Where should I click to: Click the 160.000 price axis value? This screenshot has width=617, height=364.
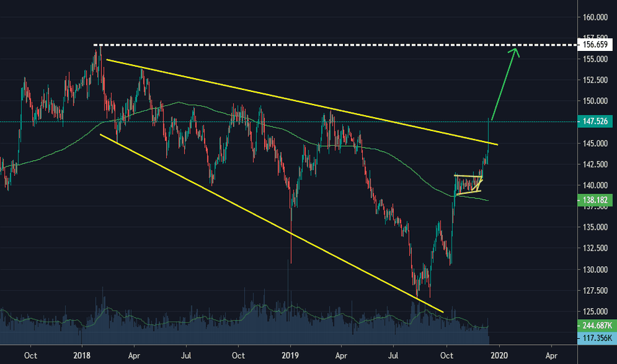tap(595, 17)
